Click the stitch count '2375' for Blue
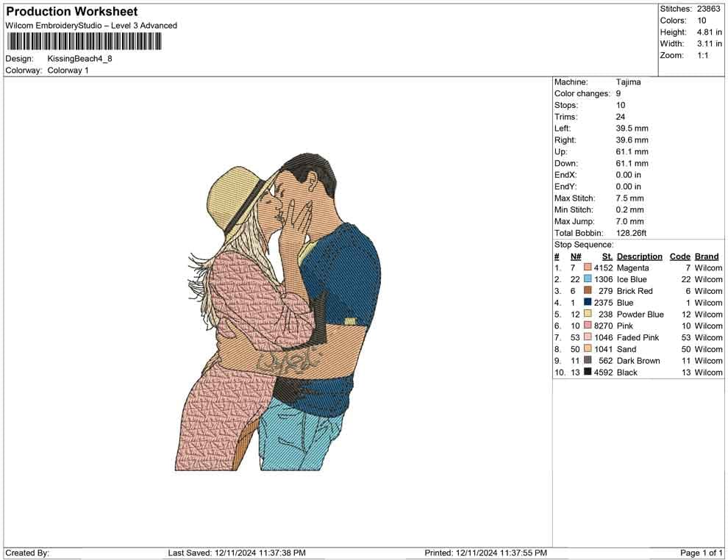 603,303
